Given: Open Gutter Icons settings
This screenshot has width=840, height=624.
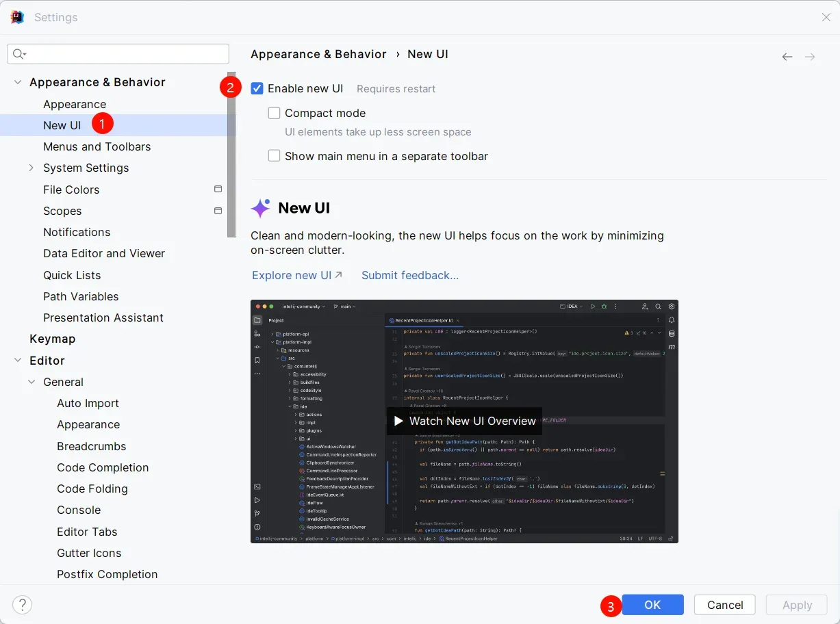Looking at the screenshot, I should point(89,553).
